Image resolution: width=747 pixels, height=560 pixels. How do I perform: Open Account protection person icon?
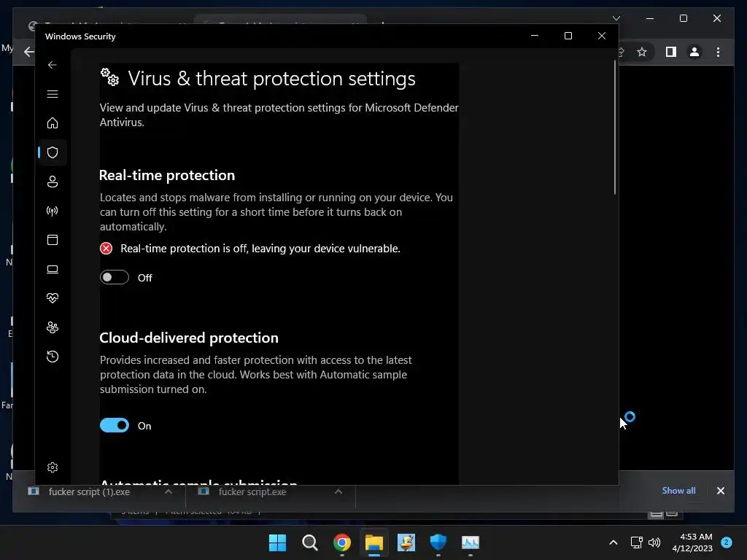(53, 182)
